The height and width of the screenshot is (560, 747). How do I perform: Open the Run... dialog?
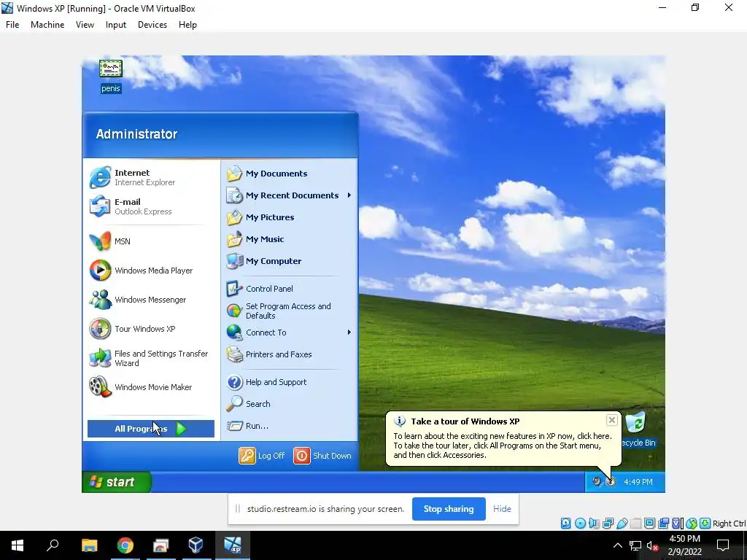click(x=290, y=426)
